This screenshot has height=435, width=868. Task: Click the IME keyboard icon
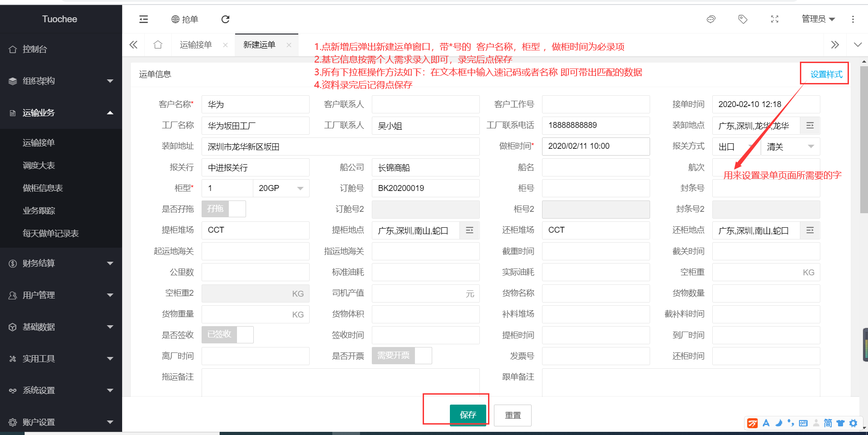click(803, 423)
